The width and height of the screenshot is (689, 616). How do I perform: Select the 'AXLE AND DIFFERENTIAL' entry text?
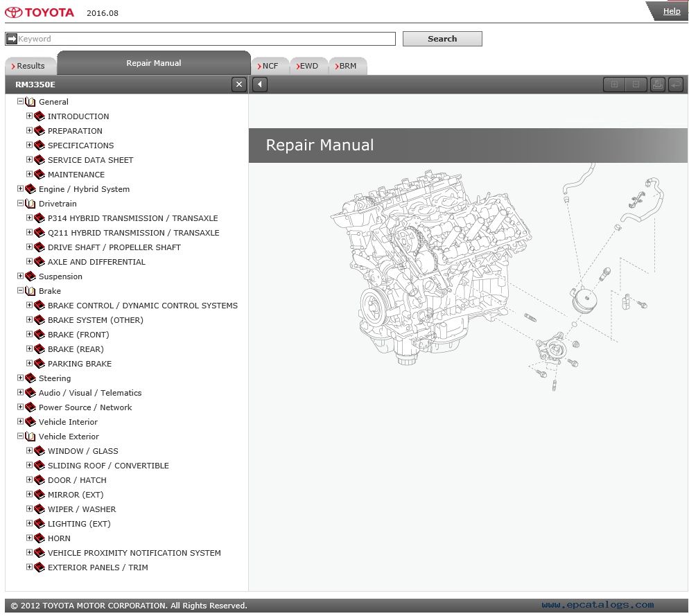[x=96, y=262]
